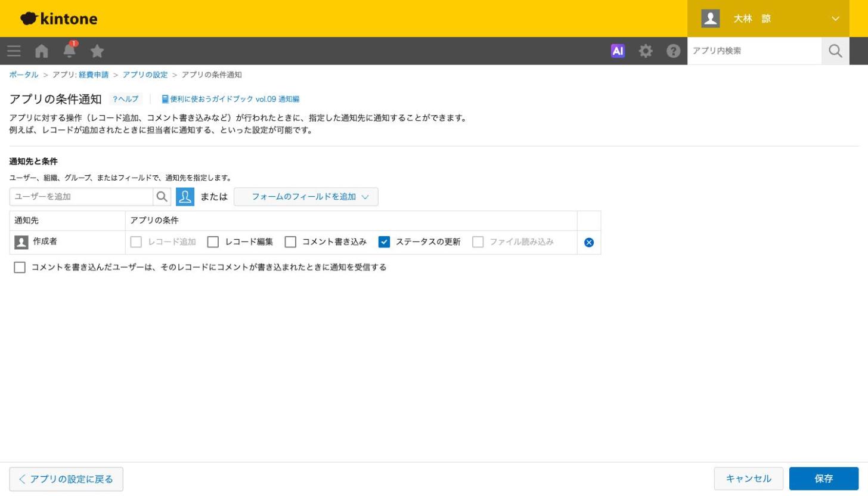Focus ユーザーを追加 input field
The image size is (868, 496).
[82, 197]
